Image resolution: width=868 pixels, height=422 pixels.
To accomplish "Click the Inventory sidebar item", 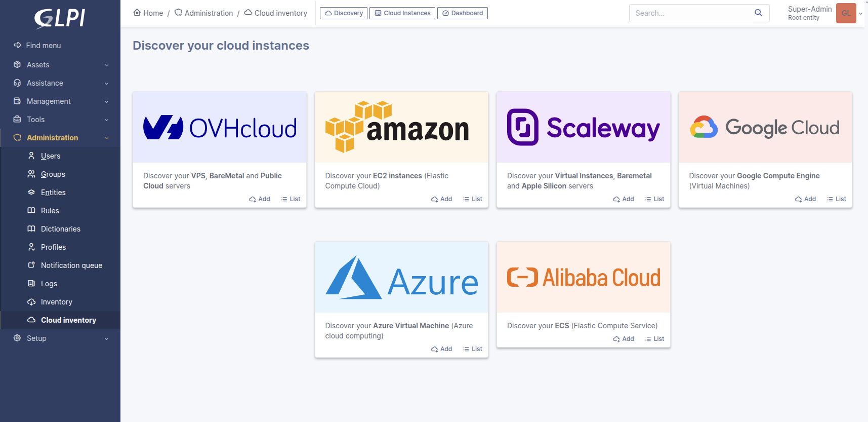I will tap(56, 302).
